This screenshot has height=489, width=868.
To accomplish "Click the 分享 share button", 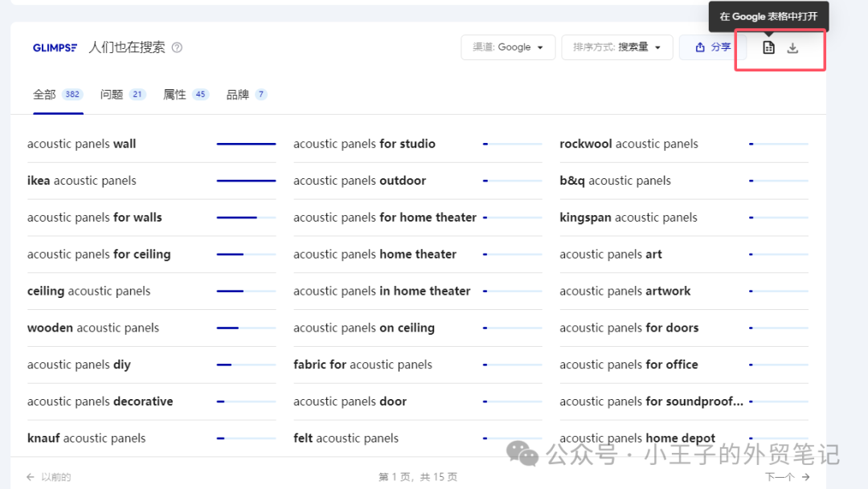I will pyautogui.click(x=712, y=47).
